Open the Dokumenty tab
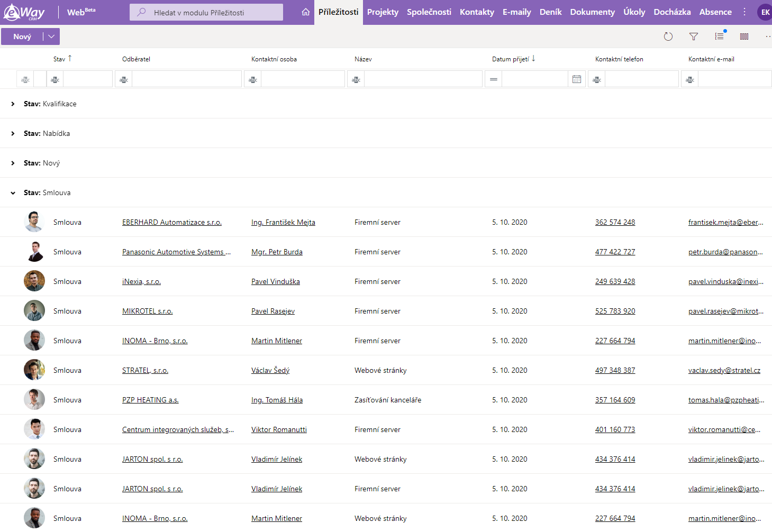Screen dimensions: 772x532 (x=592, y=12)
